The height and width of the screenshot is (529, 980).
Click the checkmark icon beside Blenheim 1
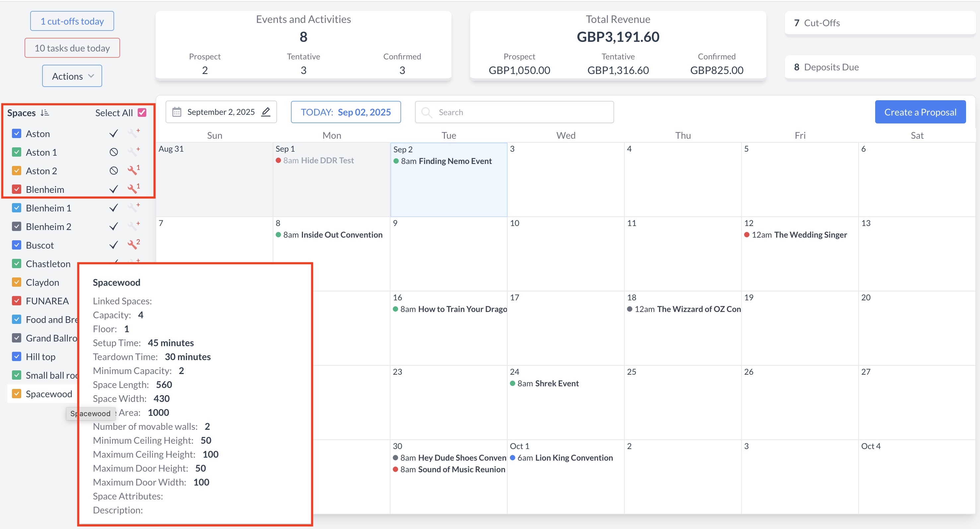(x=113, y=208)
